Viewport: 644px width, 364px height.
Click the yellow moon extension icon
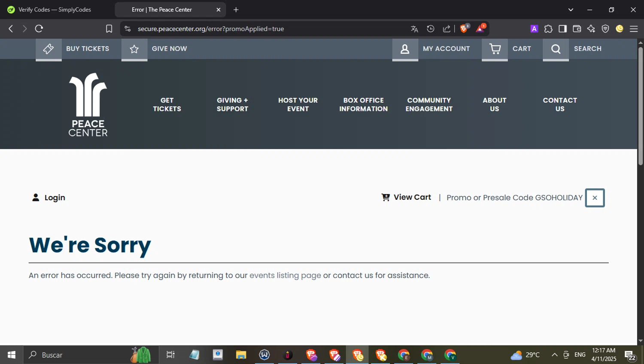(620, 29)
